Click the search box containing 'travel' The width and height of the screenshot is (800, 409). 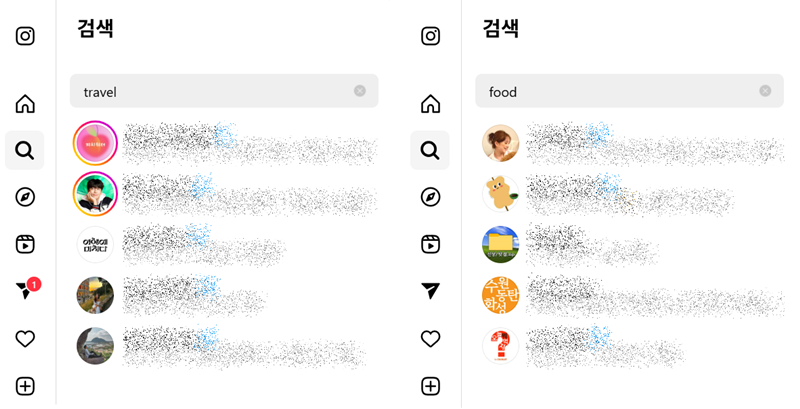pyautogui.click(x=224, y=91)
